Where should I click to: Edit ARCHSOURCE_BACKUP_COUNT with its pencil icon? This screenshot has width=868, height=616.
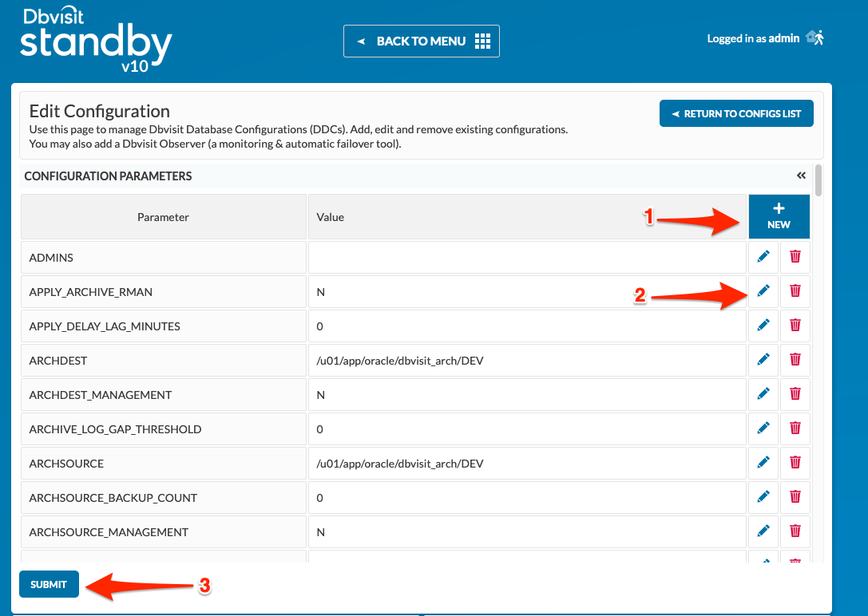pos(763,496)
